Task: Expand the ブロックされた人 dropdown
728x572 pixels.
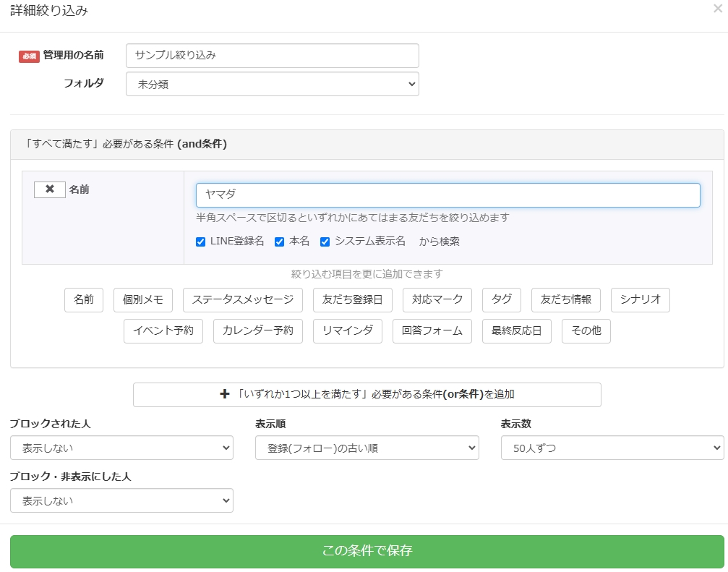Action: tap(121, 448)
